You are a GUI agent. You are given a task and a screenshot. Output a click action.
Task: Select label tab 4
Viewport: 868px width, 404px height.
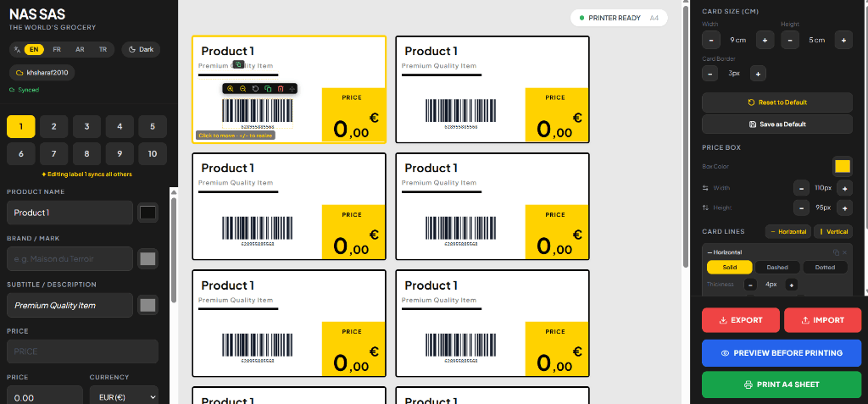pos(120,127)
